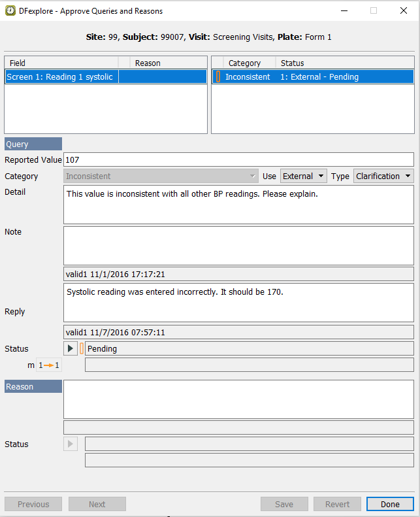The height and width of the screenshot is (517, 420).
Task: Click the Category column header in query list
Action: [x=244, y=63]
